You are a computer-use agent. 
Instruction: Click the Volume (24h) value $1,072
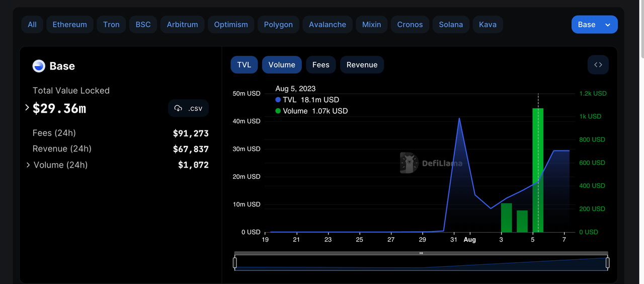point(193,165)
